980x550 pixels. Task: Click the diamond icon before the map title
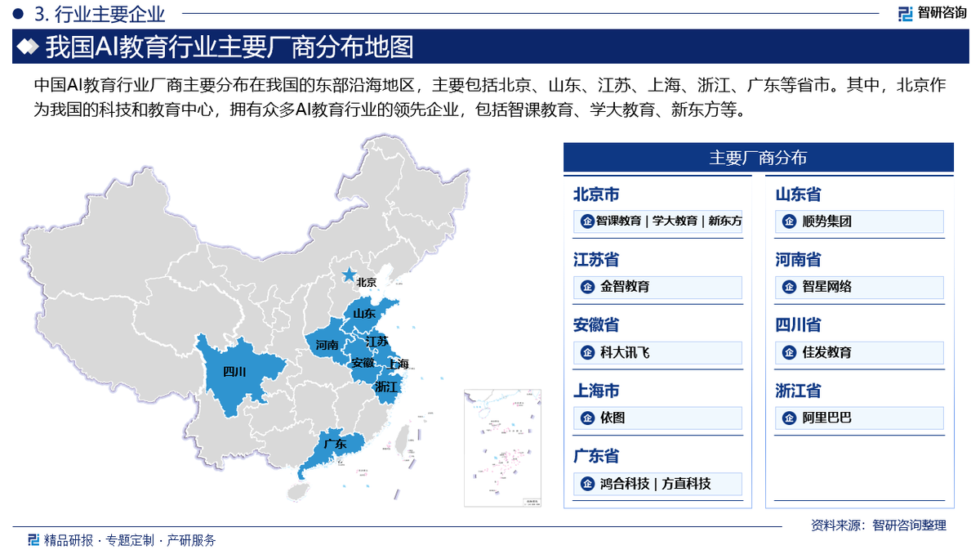tap(28, 47)
